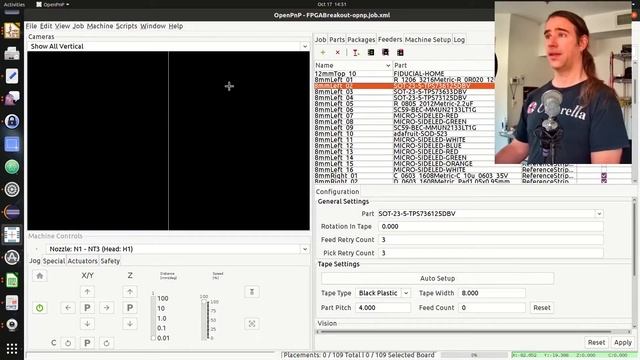Screen dimensions: 640x360
Task: Park the C axis with P button
Action: pyautogui.click(x=87, y=343)
